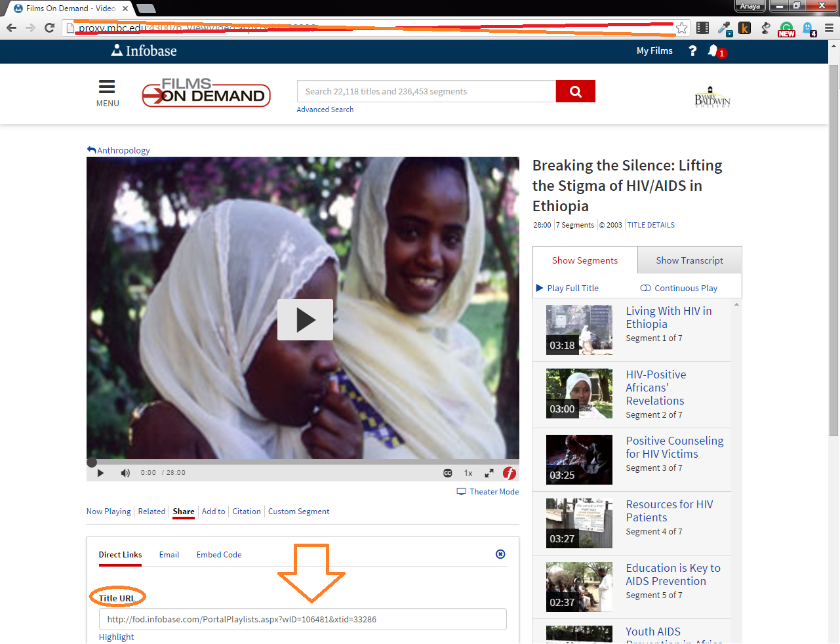Open the Anaya Chrome profile button
Image resolution: width=840 pixels, height=644 pixels.
[750, 6]
